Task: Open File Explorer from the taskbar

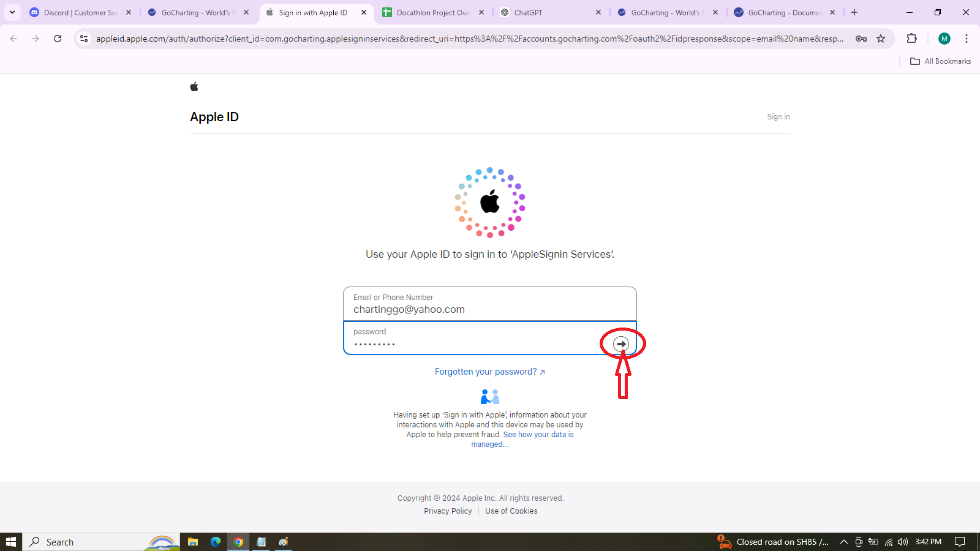Action: pos(193,542)
